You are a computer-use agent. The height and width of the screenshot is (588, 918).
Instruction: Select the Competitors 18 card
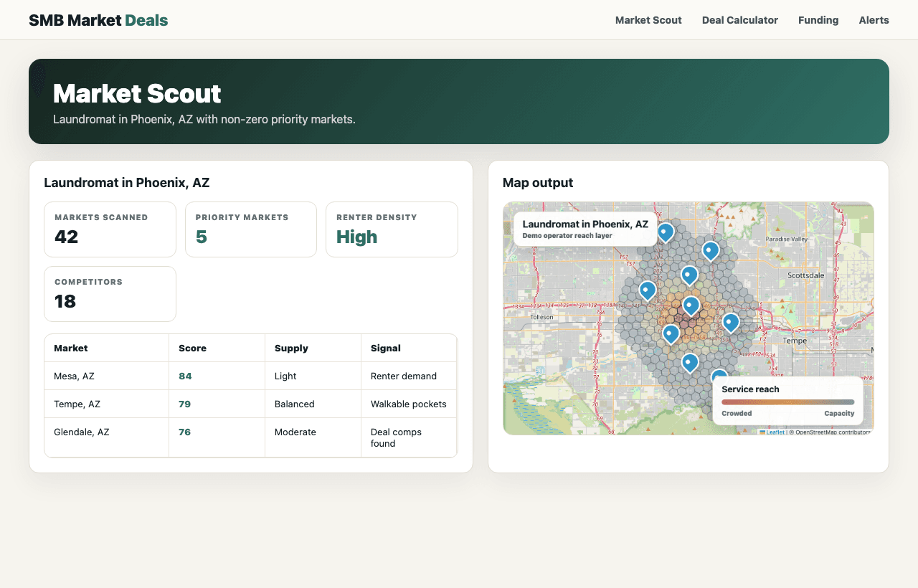(110, 294)
